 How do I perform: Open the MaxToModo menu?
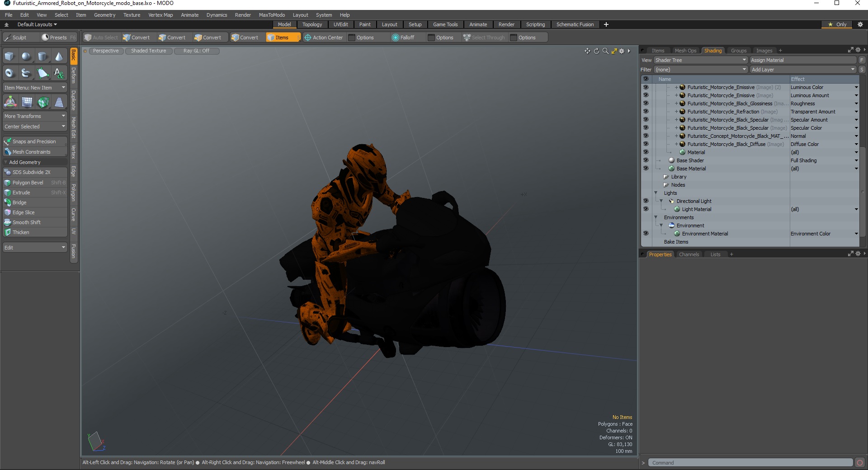coord(272,15)
